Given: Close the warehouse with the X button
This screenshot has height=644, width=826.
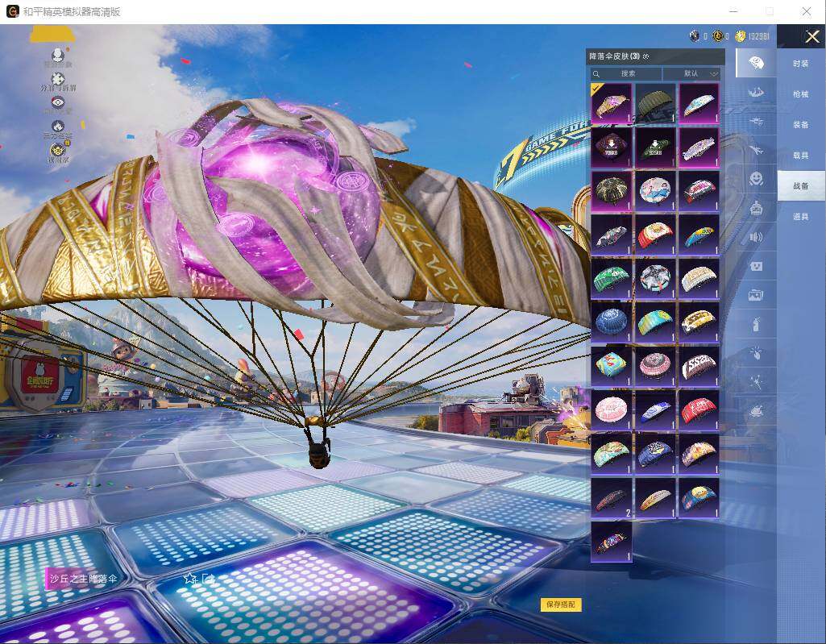Looking at the screenshot, I should click(x=812, y=36).
